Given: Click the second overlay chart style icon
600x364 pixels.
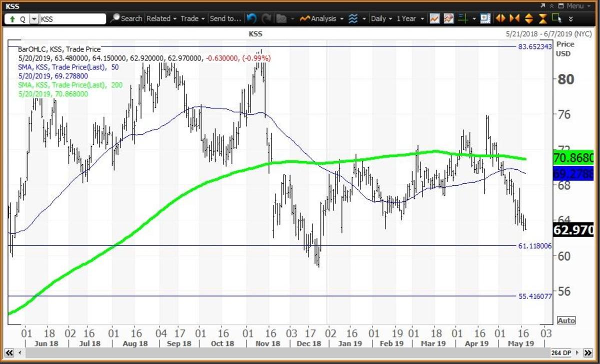Looking at the screenshot, I should click(x=448, y=18).
